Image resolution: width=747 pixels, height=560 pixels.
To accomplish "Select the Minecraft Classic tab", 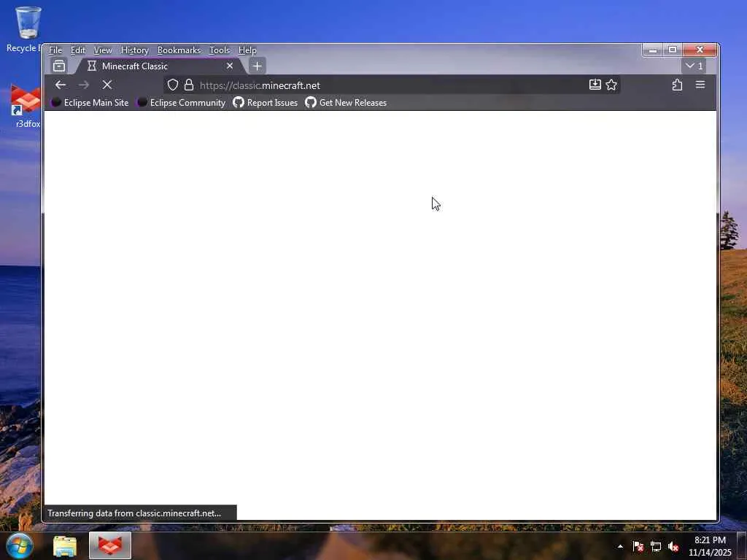I will 160,66.
